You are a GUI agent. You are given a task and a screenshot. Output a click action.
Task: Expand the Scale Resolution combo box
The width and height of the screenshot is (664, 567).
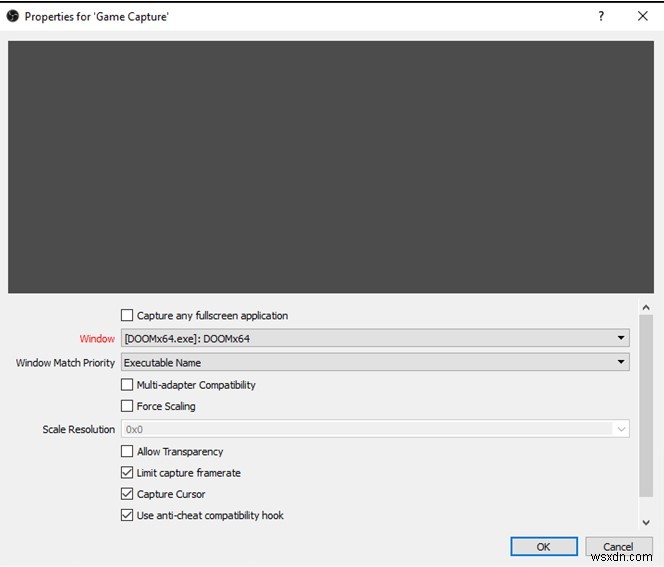pyautogui.click(x=375, y=429)
